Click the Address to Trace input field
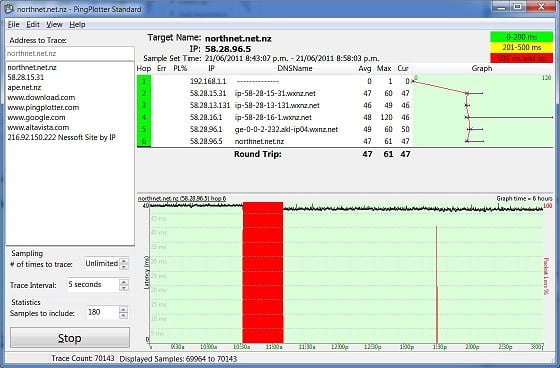 click(70, 54)
